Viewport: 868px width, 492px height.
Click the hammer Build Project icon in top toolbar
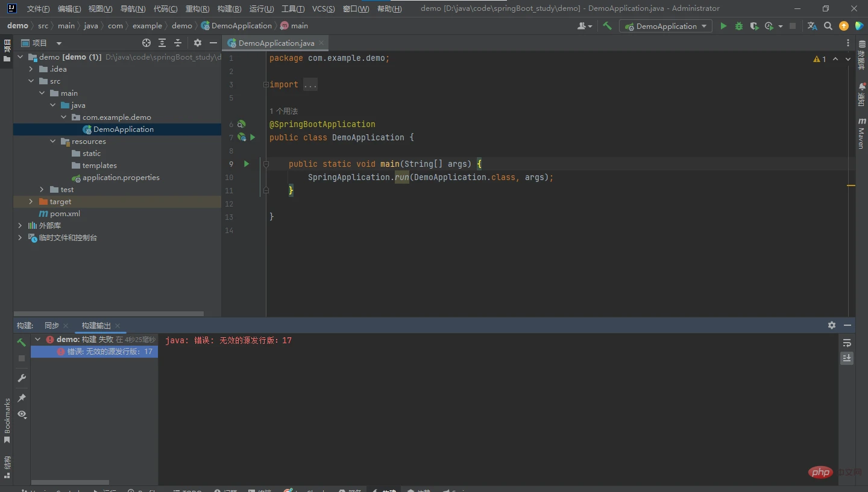[607, 26]
